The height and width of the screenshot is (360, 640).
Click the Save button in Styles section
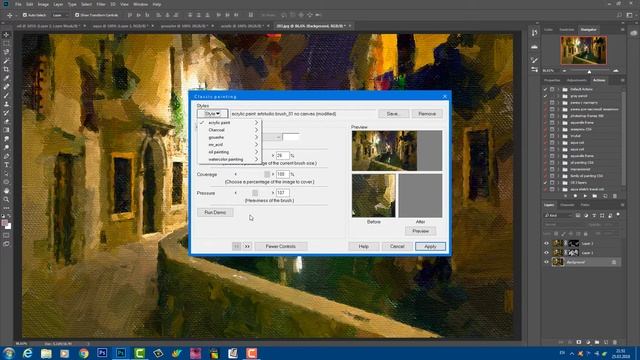(x=393, y=113)
